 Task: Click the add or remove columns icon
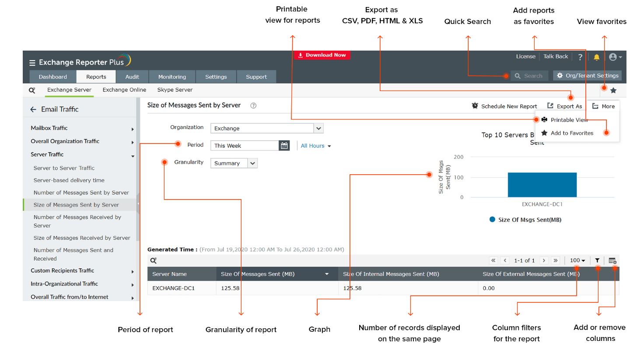point(612,260)
